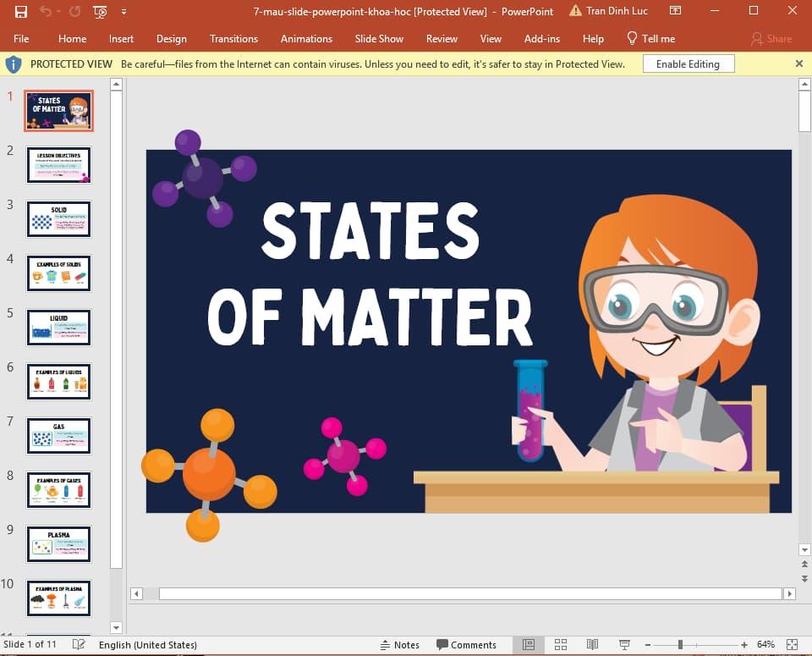The width and height of the screenshot is (812, 656).
Task: Click Previous Slide double-arrow button
Action: [804, 564]
